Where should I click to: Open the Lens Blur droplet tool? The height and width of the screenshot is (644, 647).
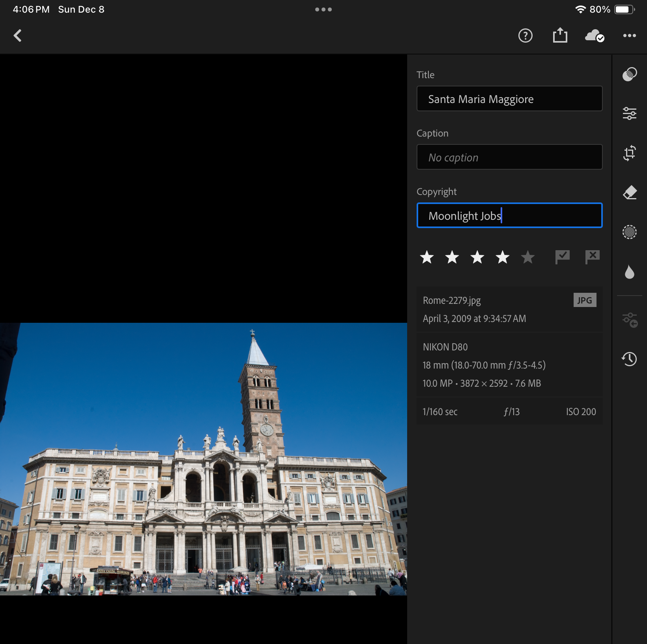pos(629,272)
